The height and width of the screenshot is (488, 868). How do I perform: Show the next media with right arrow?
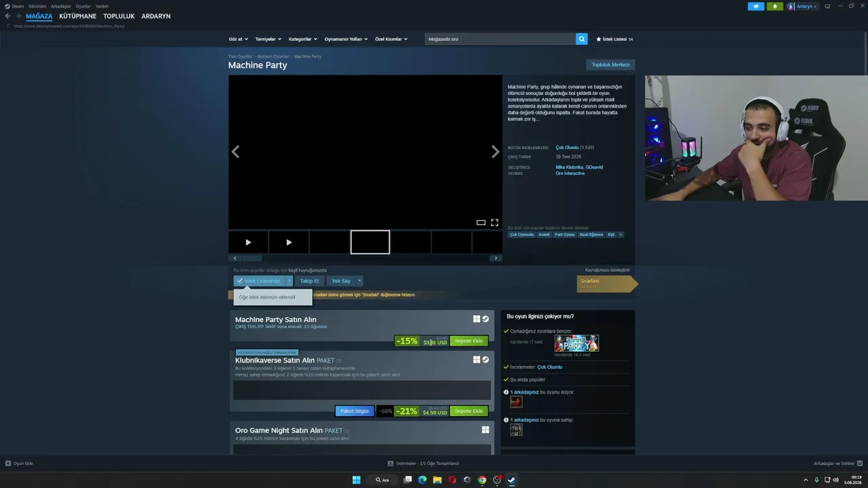pyautogui.click(x=495, y=152)
